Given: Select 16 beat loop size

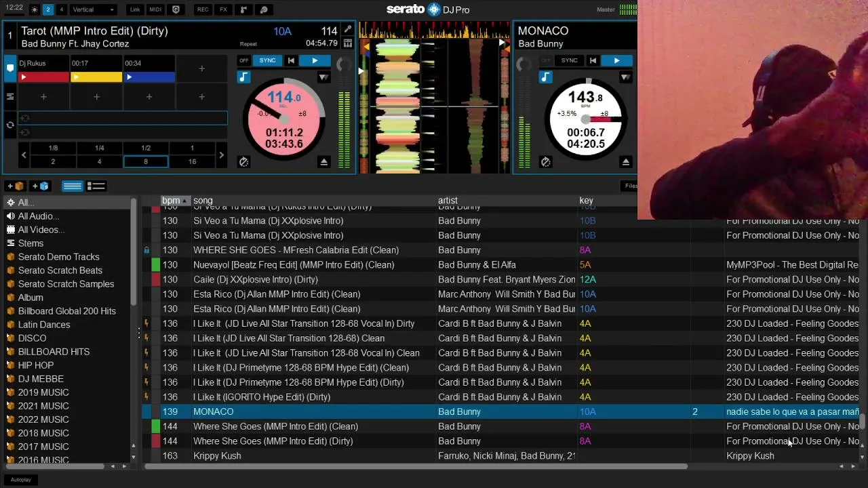Looking at the screenshot, I should point(192,161).
